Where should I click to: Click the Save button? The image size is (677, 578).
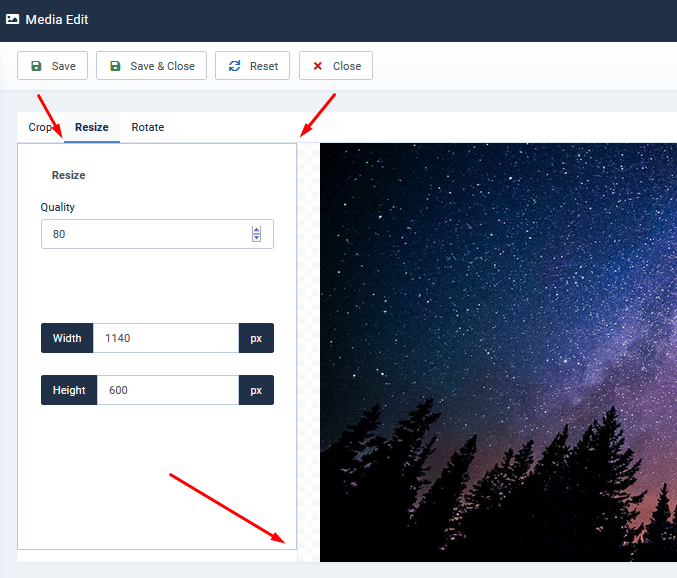[x=52, y=66]
